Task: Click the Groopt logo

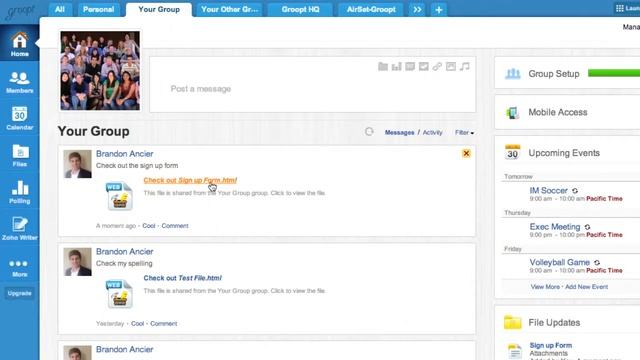Action: (20, 11)
